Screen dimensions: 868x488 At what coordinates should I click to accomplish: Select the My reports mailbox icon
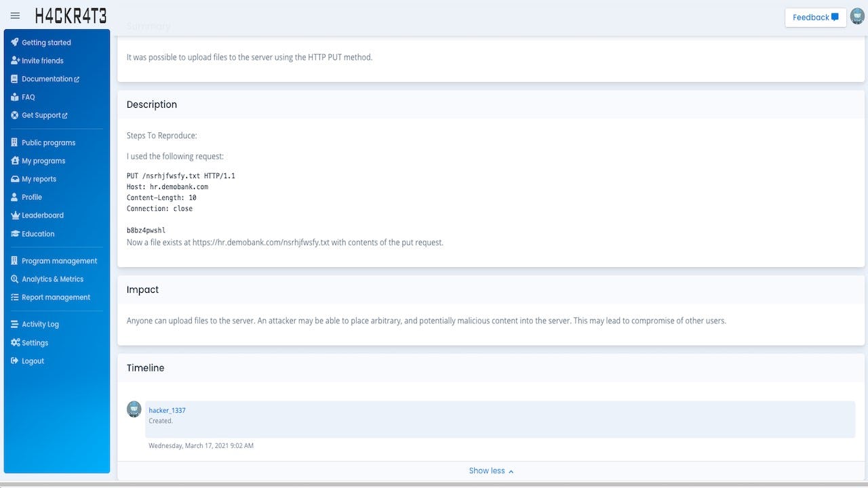(14, 178)
